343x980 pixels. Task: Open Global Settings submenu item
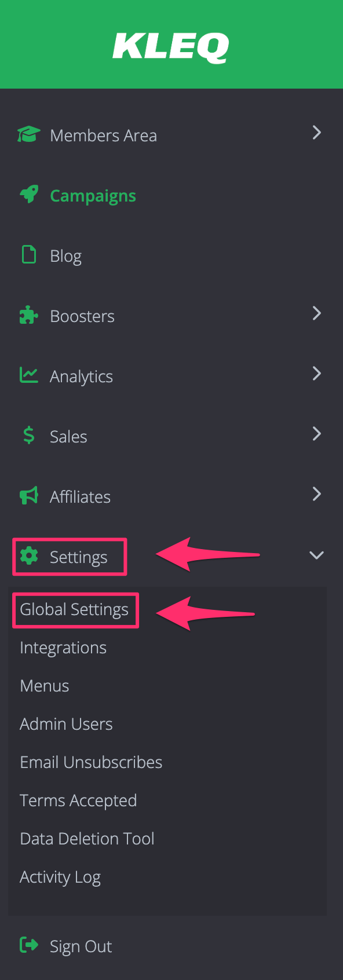[74, 610]
